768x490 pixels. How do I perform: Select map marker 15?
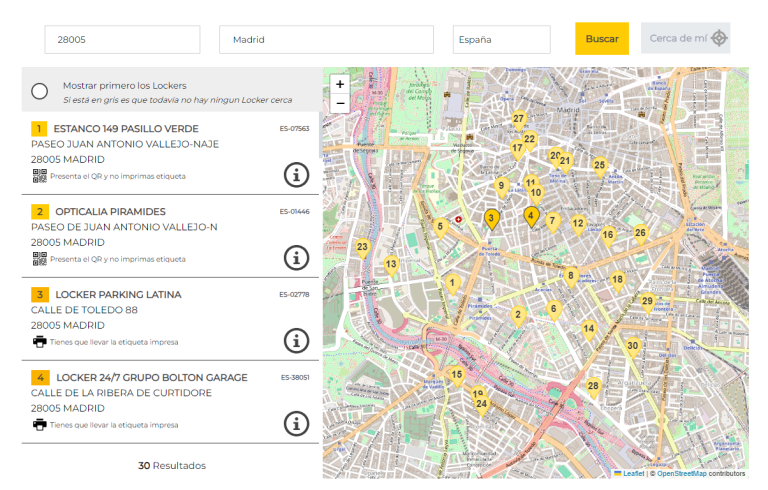456,376
